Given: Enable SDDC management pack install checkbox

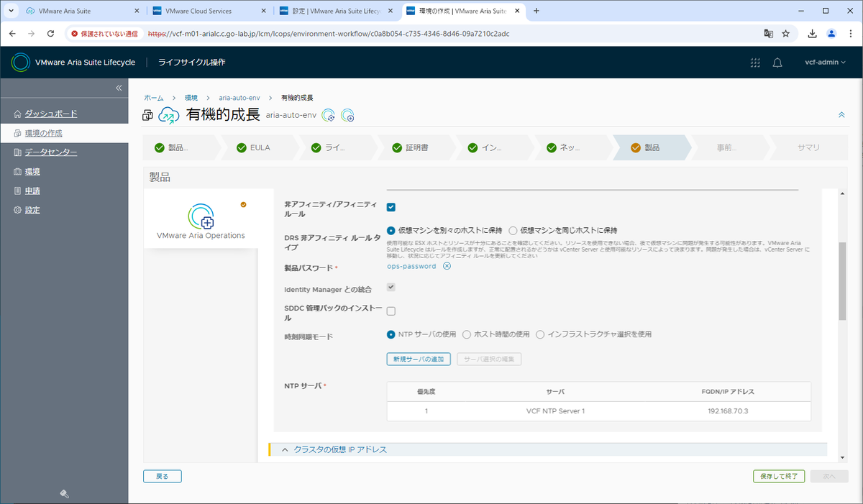Looking at the screenshot, I should point(391,311).
